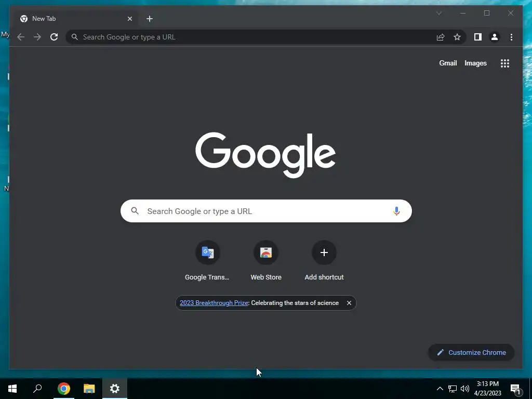
Task: Open the Google Translate shortcut
Action: pyautogui.click(x=207, y=261)
